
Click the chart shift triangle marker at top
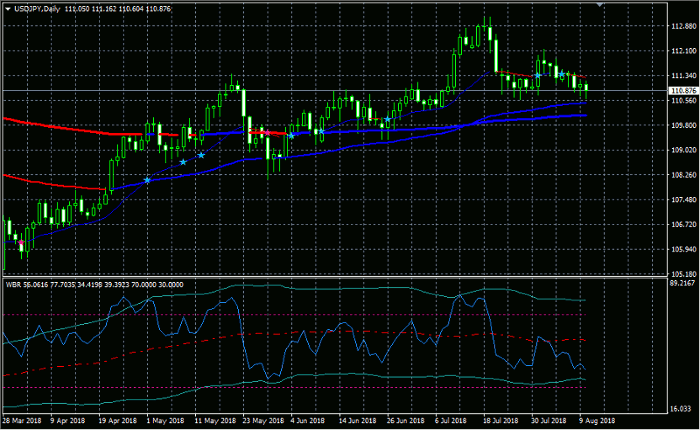pos(600,5)
